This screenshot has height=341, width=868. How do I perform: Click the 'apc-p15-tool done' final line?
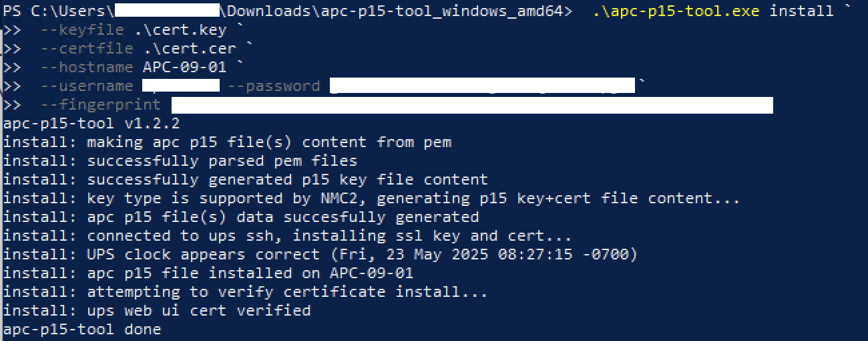click(82, 329)
